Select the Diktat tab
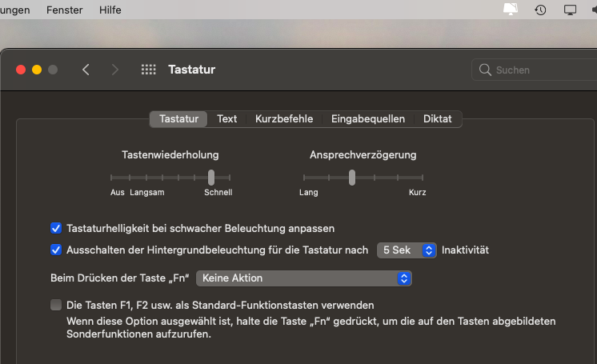Viewport: 597px width, 364px height. 438,118
